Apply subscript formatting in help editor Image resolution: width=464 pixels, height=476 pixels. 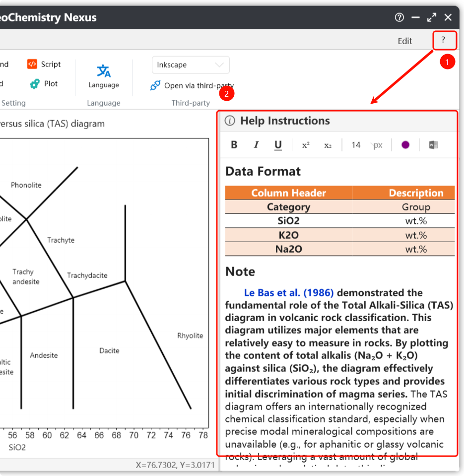tap(328, 145)
